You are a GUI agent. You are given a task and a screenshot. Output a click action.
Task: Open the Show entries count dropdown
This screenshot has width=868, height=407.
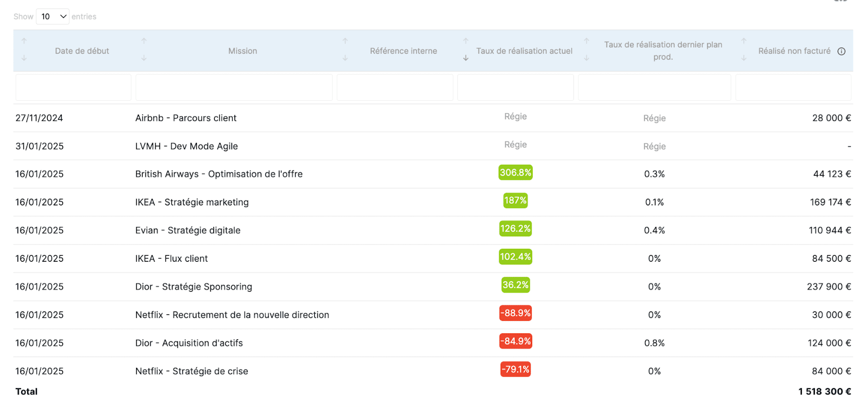[53, 17]
